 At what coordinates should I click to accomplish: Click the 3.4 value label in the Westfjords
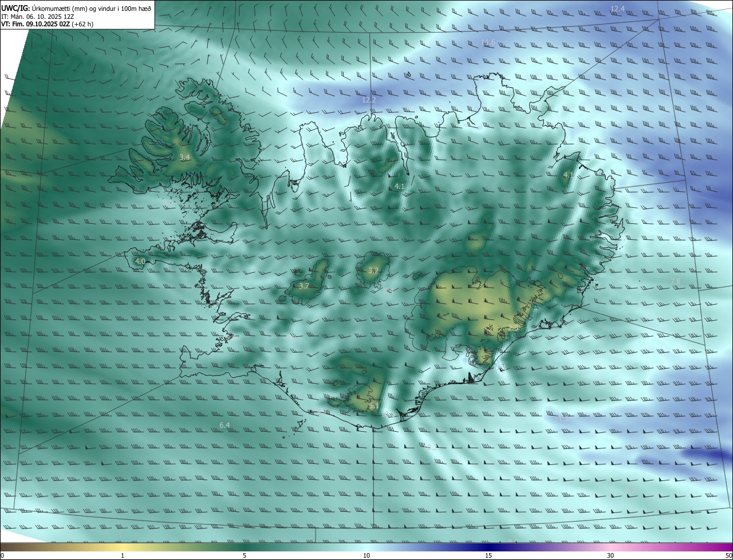(184, 157)
